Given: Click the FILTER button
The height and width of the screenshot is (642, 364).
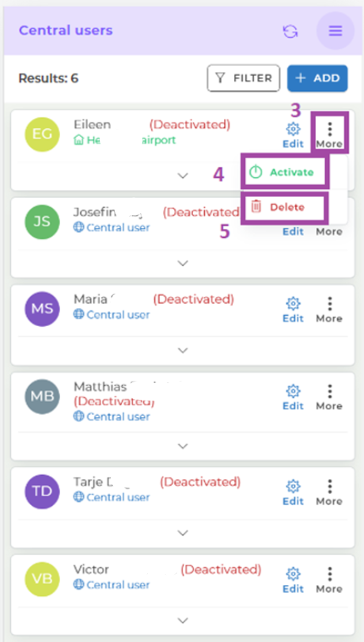Looking at the screenshot, I should 244,78.
